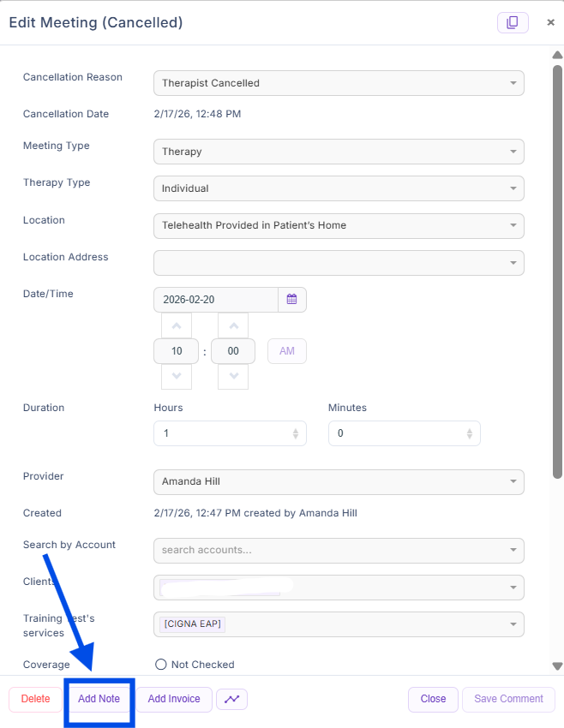This screenshot has height=728, width=564.
Task: Click the trend chart icon button
Action: coord(231,699)
